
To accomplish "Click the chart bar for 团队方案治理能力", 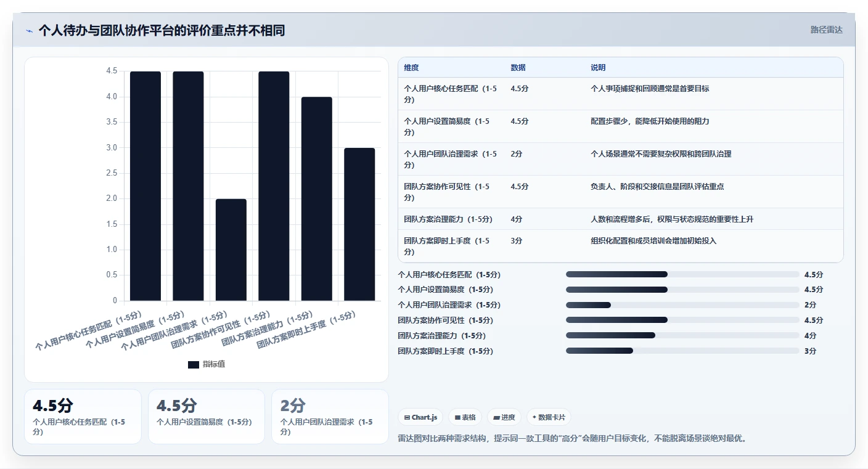I will [317, 199].
